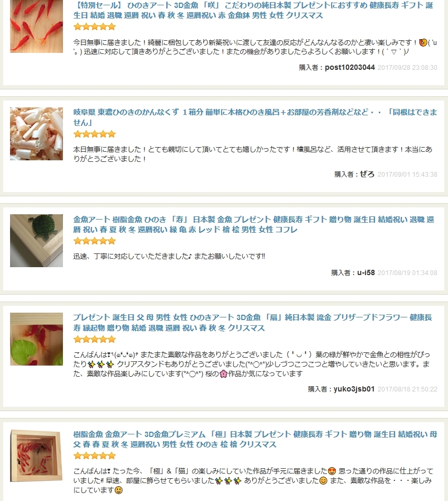
Task: Click buyer name yuko3jsb01
Action: pos(354,389)
